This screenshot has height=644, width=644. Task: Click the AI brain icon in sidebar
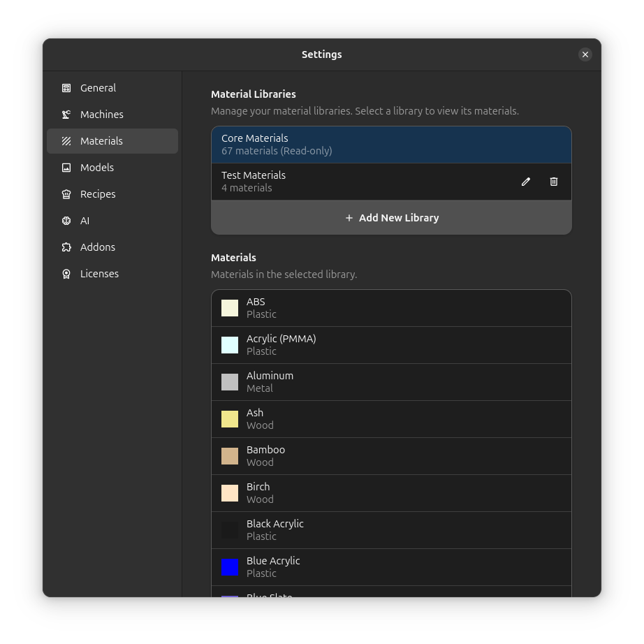66,221
